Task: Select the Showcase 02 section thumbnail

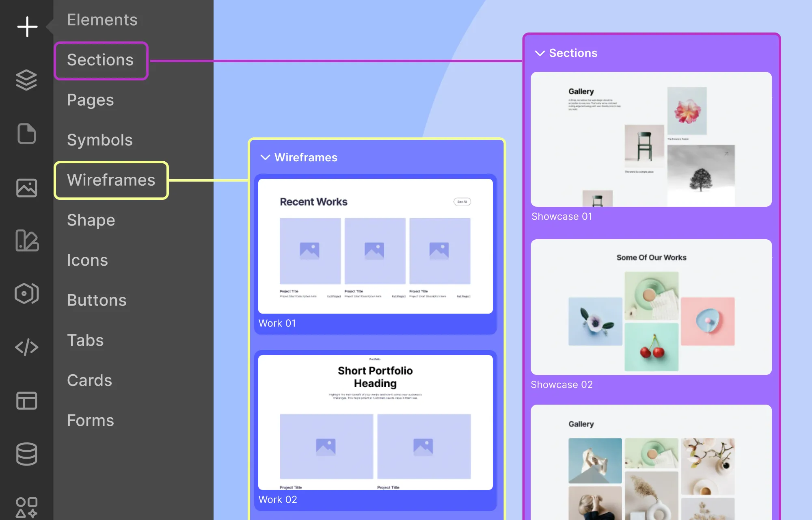Action: pyautogui.click(x=651, y=307)
